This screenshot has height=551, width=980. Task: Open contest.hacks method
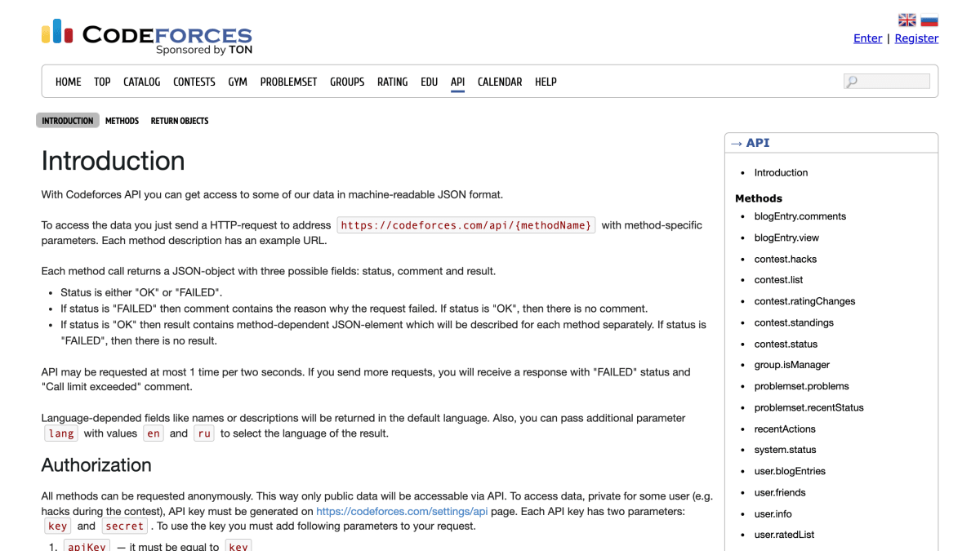(x=785, y=259)
